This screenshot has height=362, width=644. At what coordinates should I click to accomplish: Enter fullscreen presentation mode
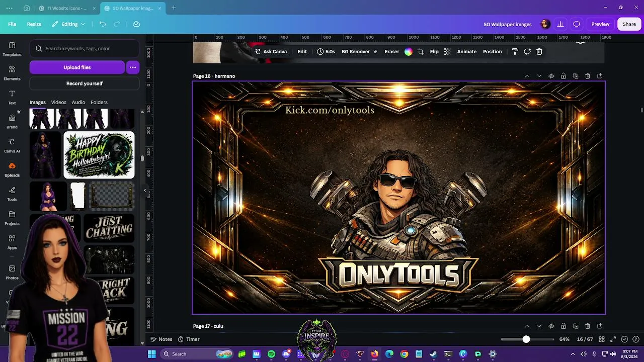(613, 339)
